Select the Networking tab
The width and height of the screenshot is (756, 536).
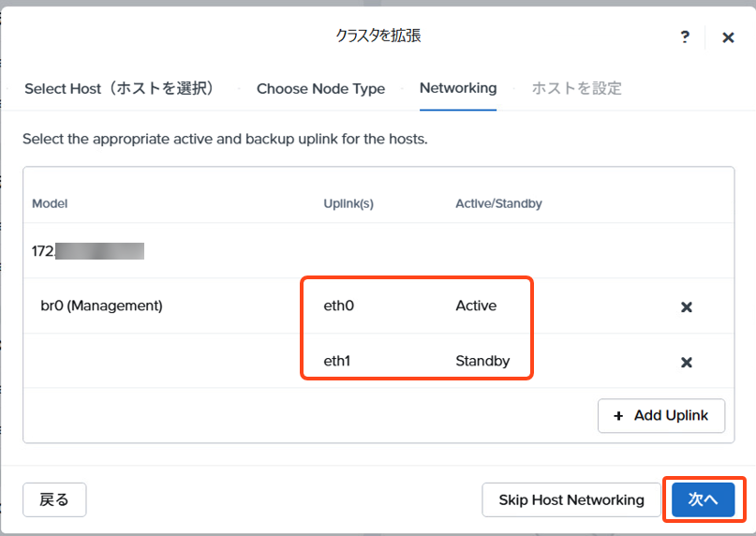pos(458,88)
